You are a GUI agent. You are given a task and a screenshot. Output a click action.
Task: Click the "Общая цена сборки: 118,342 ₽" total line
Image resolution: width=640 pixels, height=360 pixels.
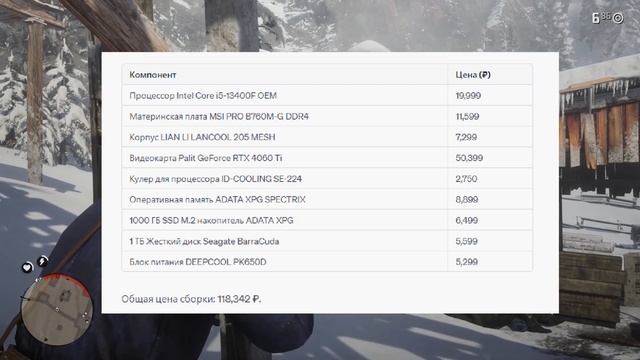[191, 299]
